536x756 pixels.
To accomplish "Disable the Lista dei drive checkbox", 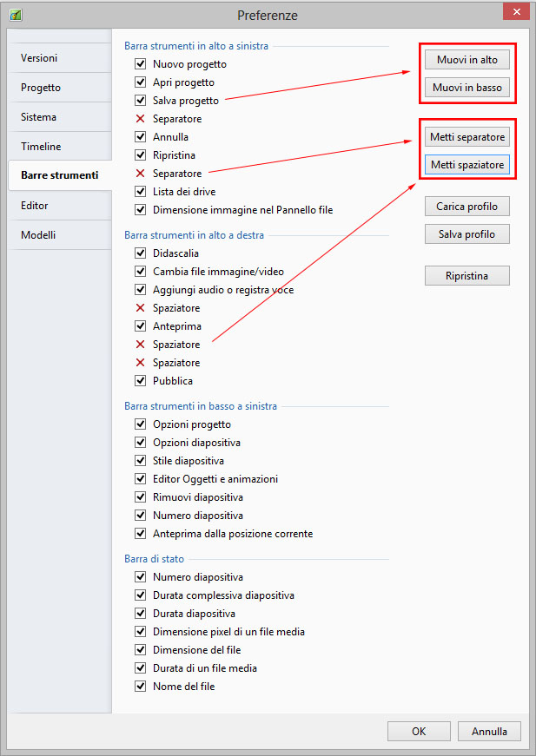I will 140,192.
